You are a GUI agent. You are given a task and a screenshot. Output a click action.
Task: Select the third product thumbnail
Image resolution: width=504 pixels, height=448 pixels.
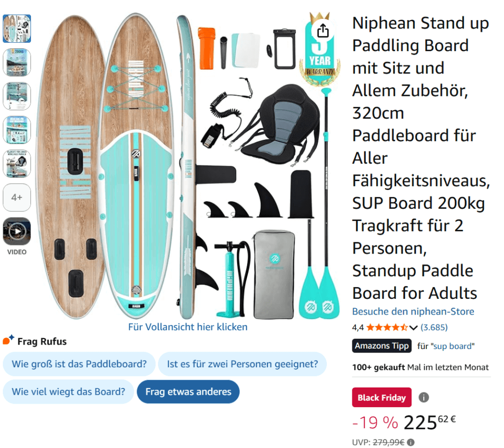click(x=17, y=96)
